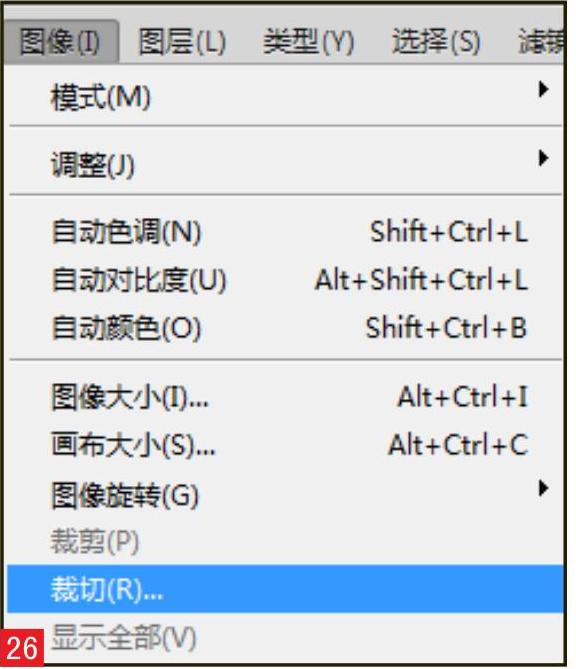The width and height of the screenshot is (576, 669).
Task: Choose 自动色调(N)
Action: pos(285,232)
